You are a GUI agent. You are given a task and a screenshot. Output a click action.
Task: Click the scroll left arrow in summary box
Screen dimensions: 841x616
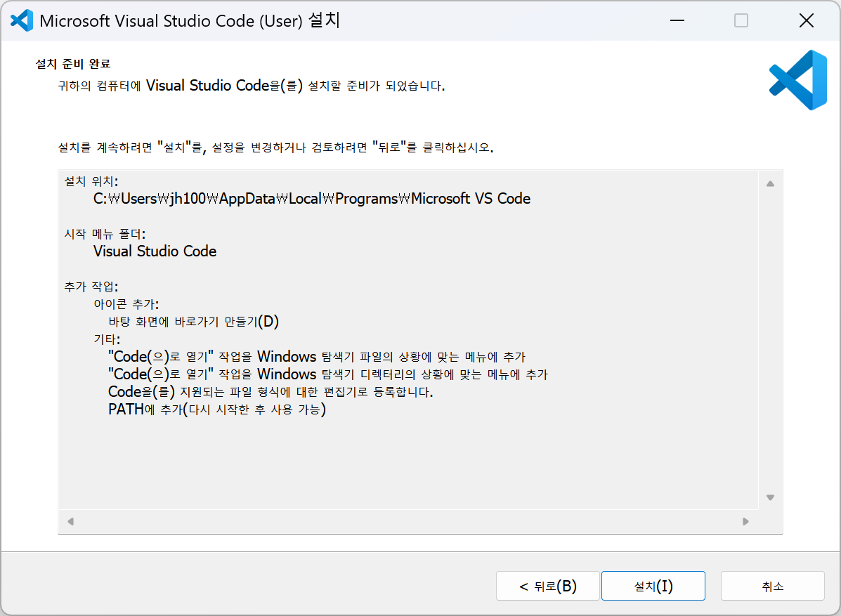(70, 521)
